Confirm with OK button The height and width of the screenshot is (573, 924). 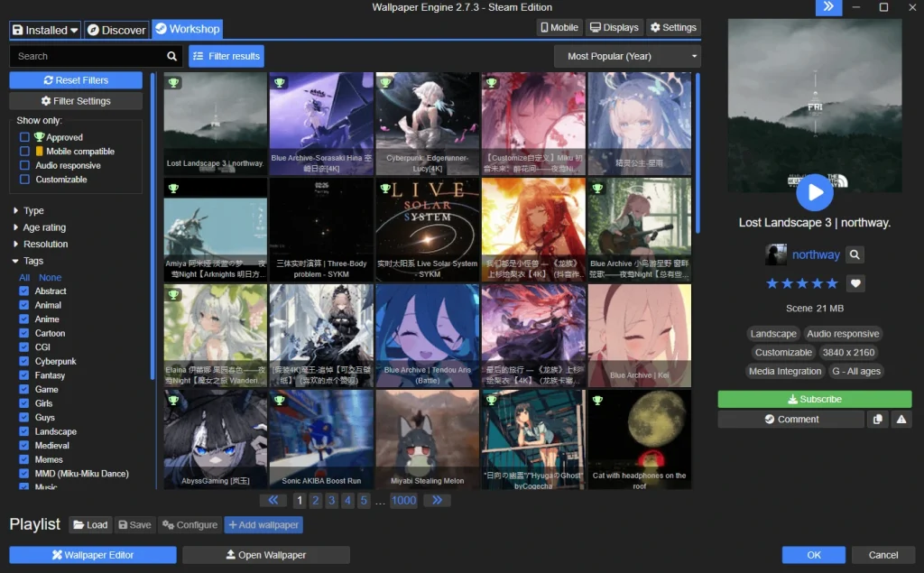[813, 555]
